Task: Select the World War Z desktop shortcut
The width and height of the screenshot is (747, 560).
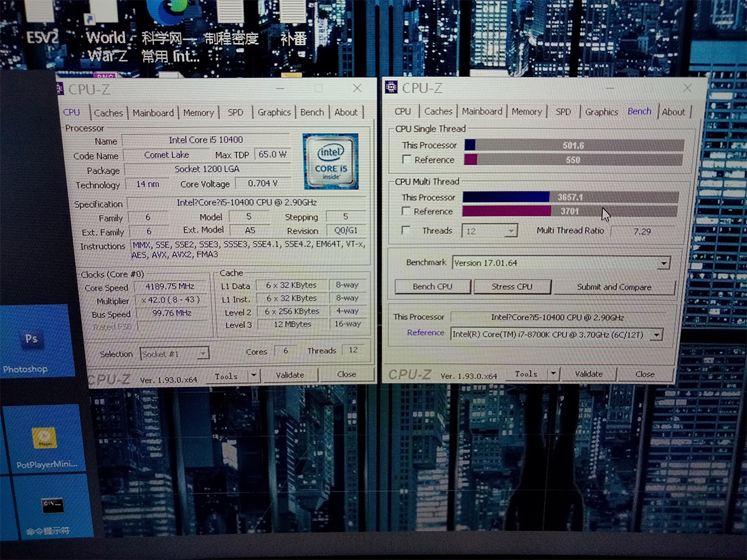Action: click(x=106, y=31)
